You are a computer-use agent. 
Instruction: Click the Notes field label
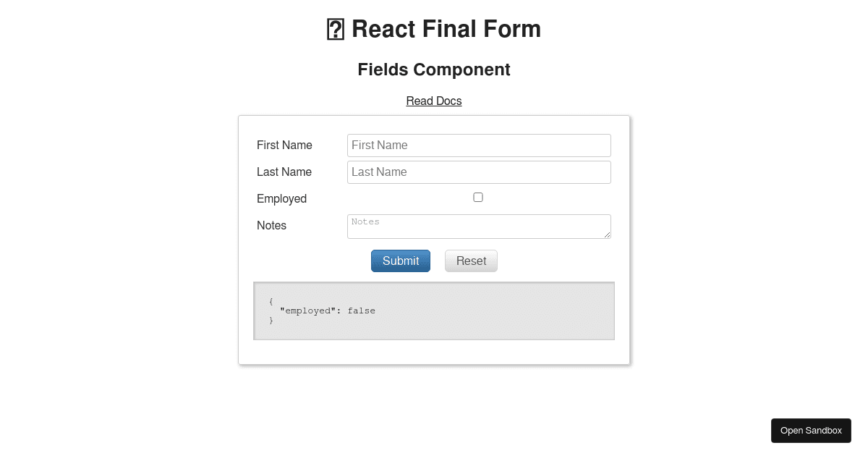271,225
